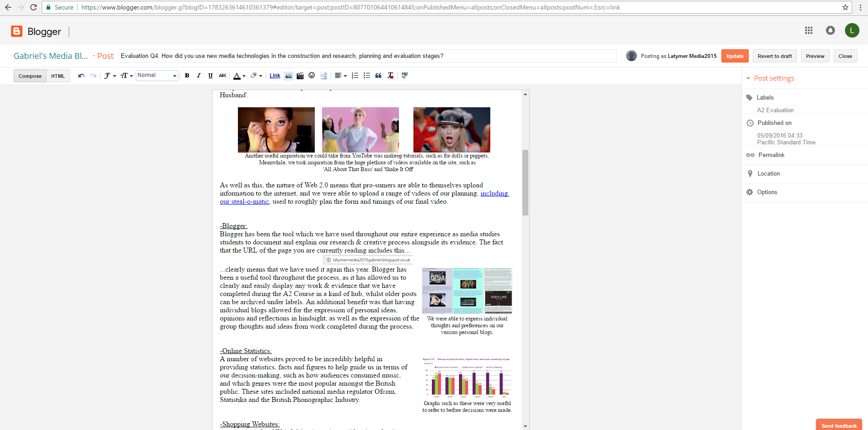Viewport: 868px width, 430px height.
Task: Expand the Location setting
Action: tap(768, 173)
